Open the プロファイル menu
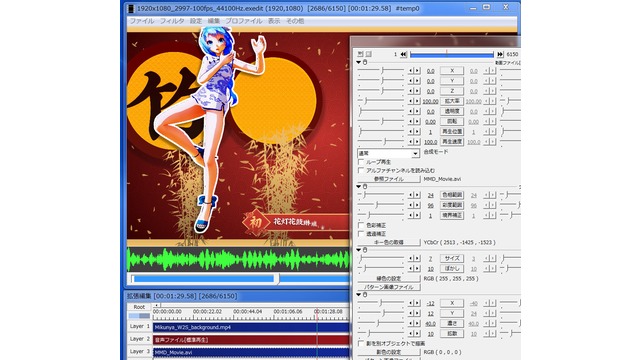 coord(244,21)
